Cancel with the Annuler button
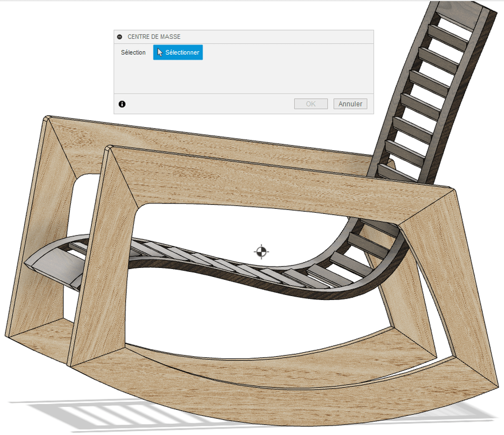 pos(350,104)
